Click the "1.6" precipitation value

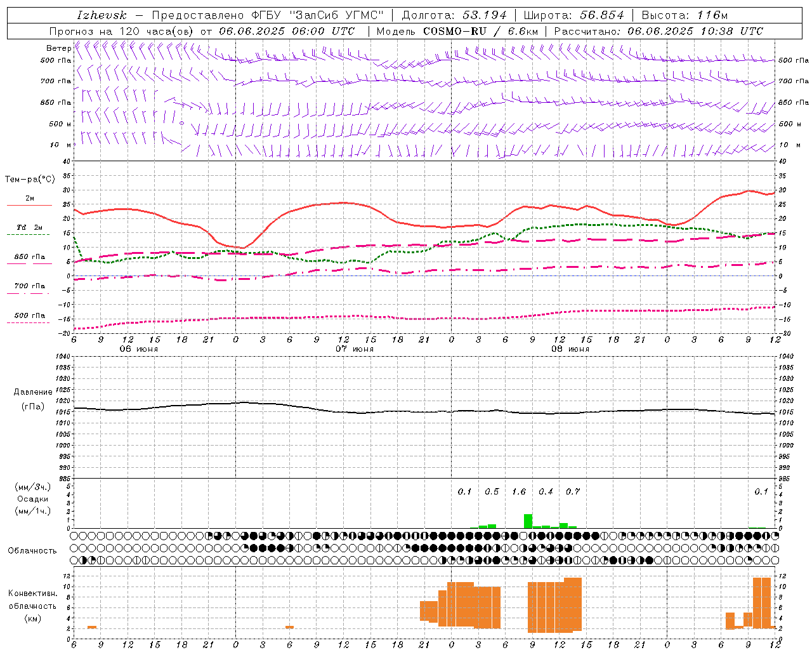(519, 492)
